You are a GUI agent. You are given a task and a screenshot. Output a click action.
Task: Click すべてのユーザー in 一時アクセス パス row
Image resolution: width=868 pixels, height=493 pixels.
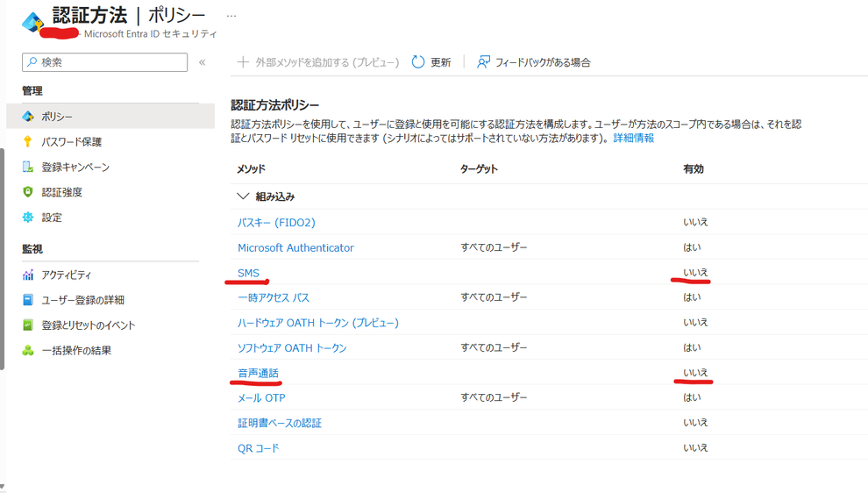click(x=494, y=297)
